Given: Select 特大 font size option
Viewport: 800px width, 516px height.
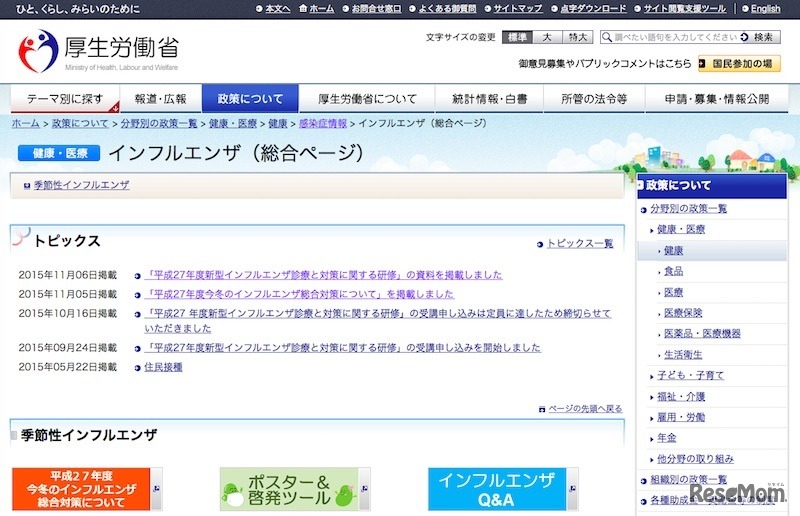Looking at the screenshot, I should click(x=577, y=38).
